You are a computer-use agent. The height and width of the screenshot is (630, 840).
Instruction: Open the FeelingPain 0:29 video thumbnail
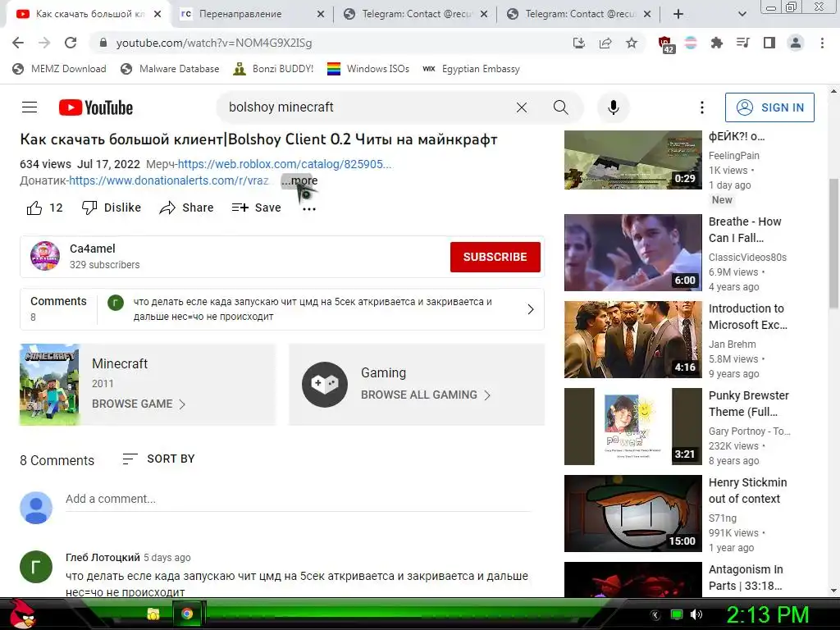click(632, 160)
